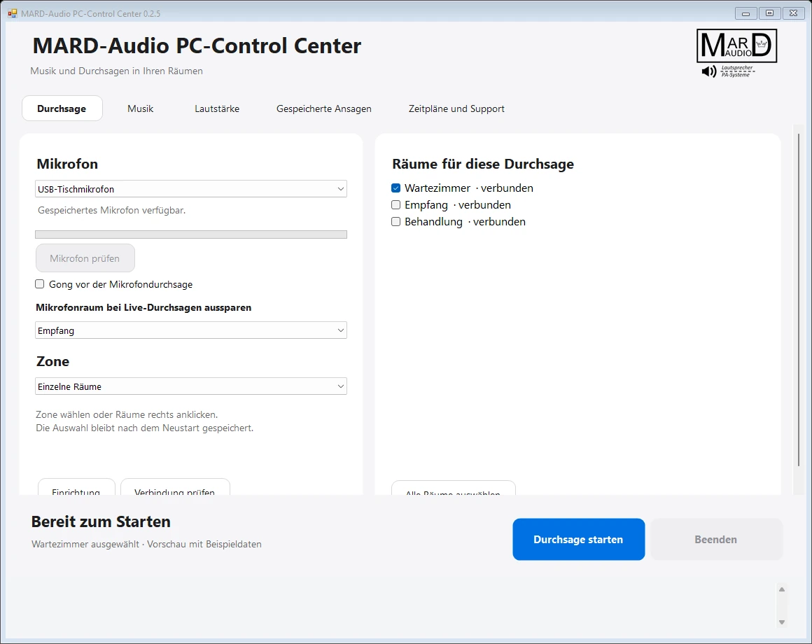Enable Gong vor der Mikrofondurchsage checkbox
This screenshot has height=644, width=812.
click(39, 283)
